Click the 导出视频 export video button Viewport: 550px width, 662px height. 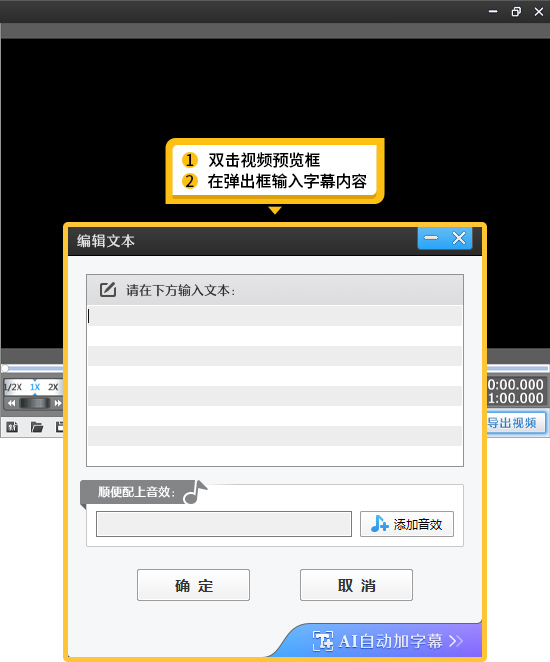[515, 423]
